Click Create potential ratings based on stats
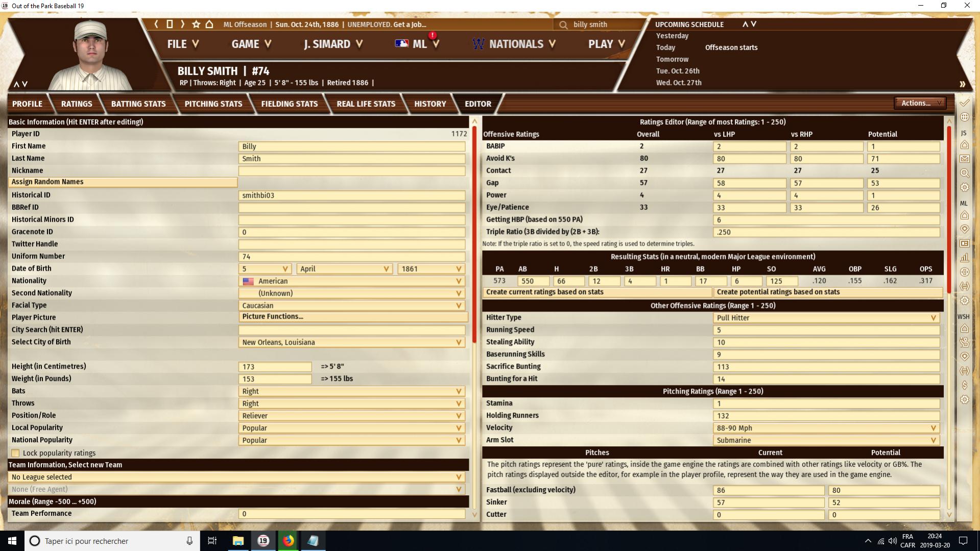980x551 pixels. click(x=828, y=292)
